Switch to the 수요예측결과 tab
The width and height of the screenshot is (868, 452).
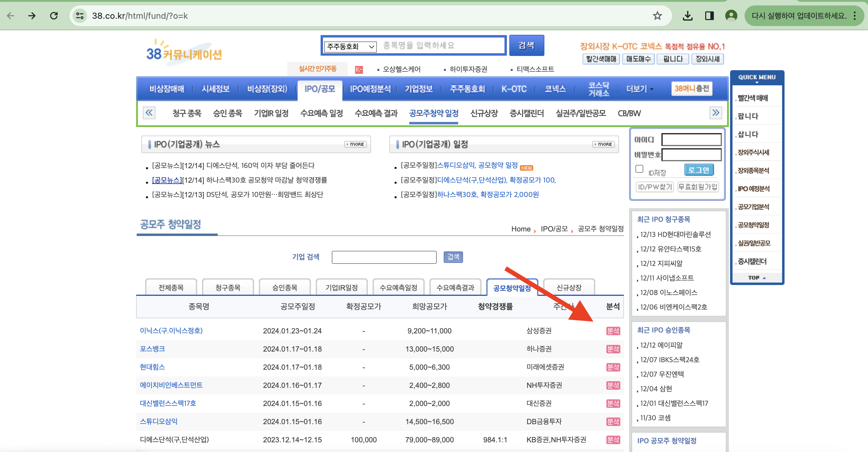pyautogui.click(x=455, y=287)
